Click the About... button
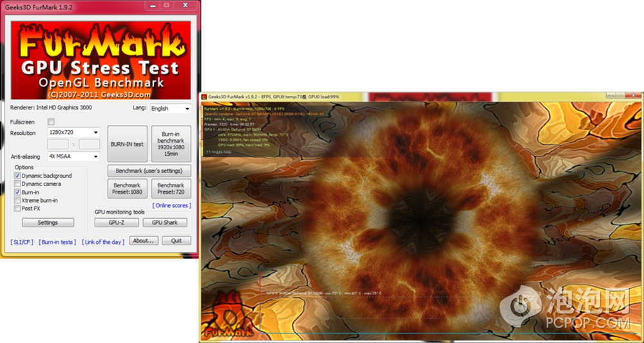 click(x=144, y=241)
